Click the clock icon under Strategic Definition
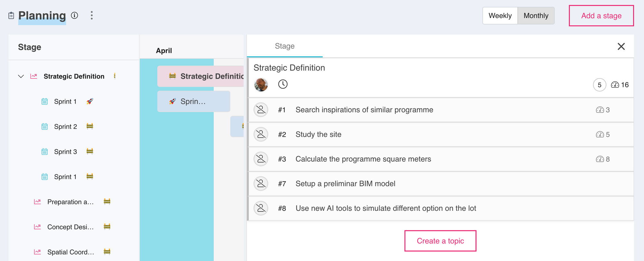Image resolution: width=644 pixels, height=261 pixels. [x=283, y=84]
